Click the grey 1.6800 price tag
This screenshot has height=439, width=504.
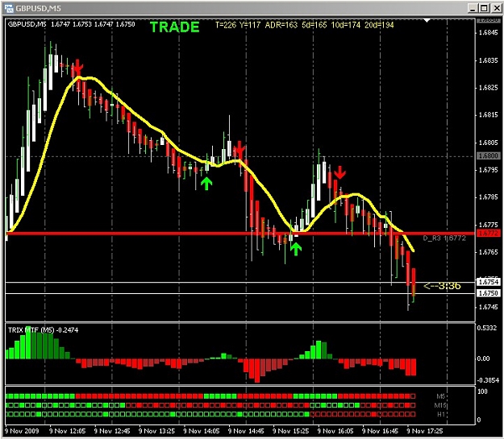488,156
